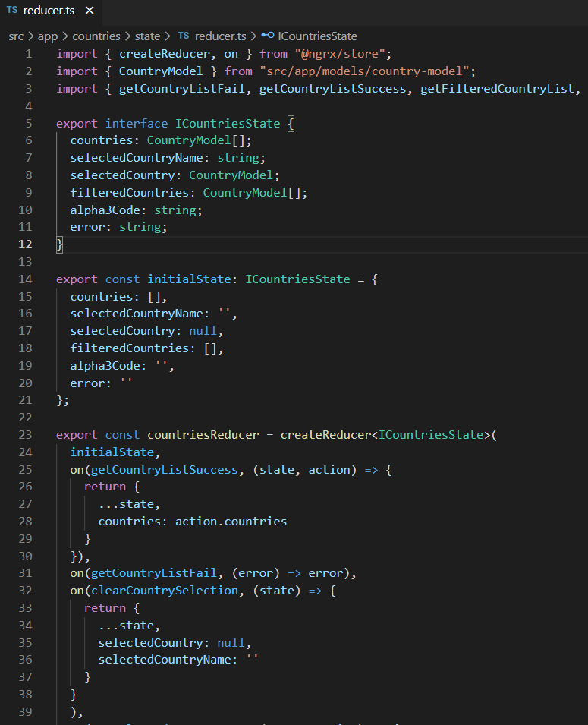Open the ICountriesState breadcrumb symbol
The height and width of the screenshot is (725, 588).
click(317, 36)
